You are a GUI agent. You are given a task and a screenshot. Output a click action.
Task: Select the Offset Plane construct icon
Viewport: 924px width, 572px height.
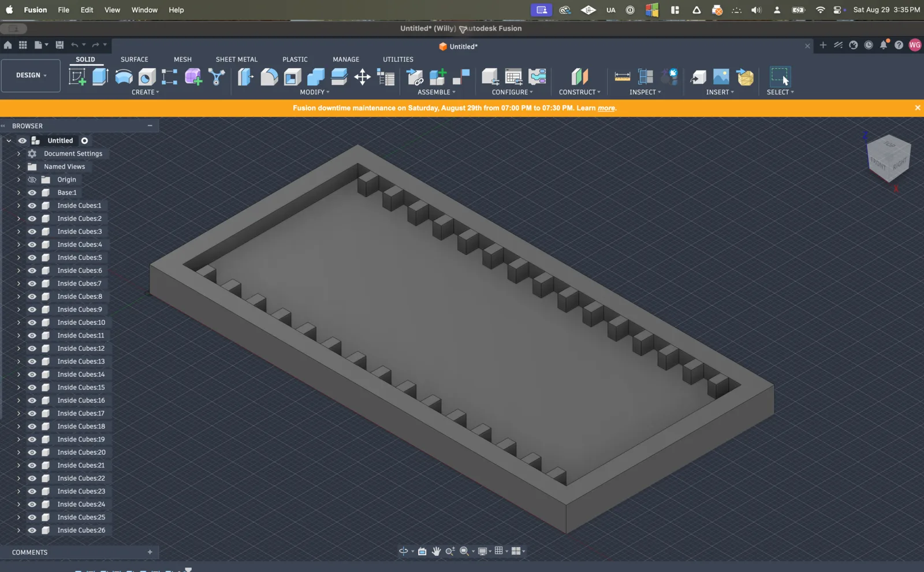(579, 77)
